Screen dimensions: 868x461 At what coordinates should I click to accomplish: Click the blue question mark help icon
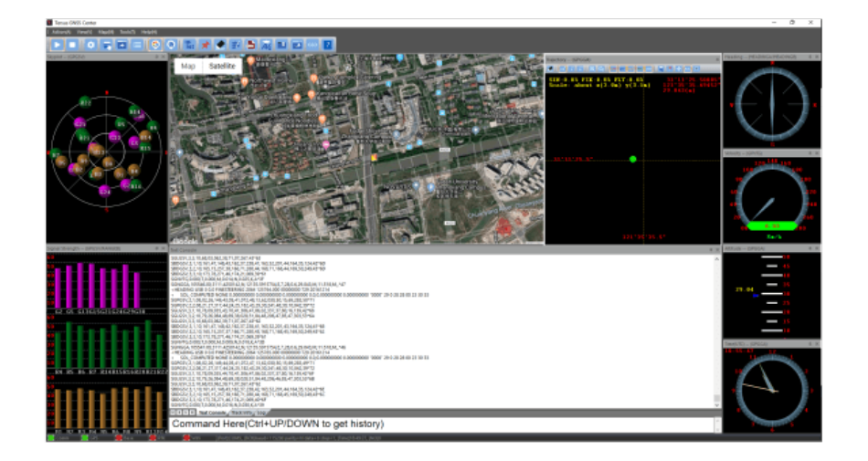coord(327,44)
